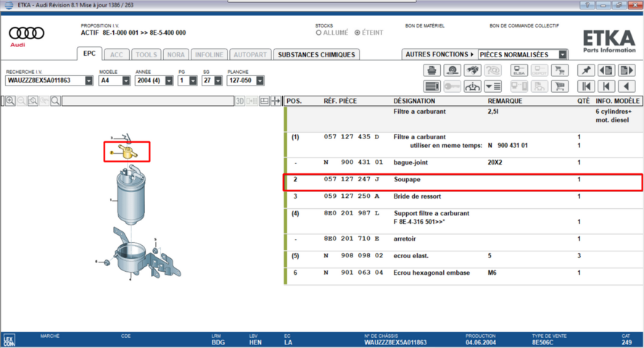Switch to the TOOLS tab
The height and width of the screenshot is (348, 644).
tap(146, 54)
